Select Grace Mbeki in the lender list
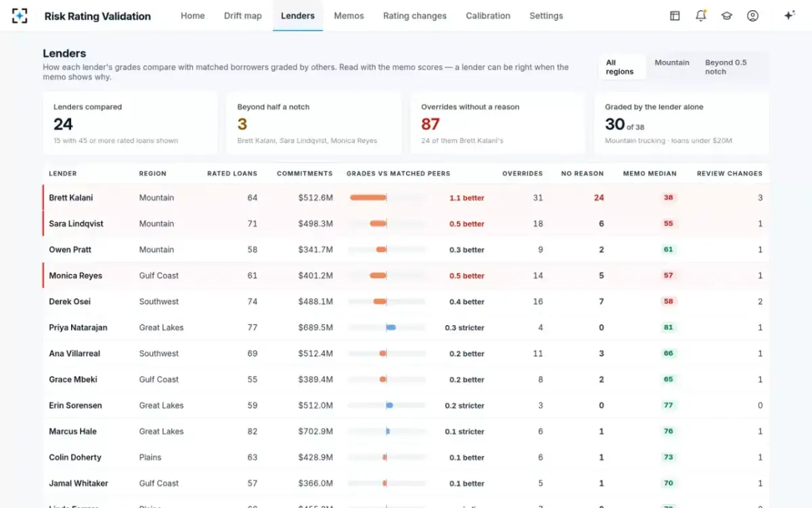The image size is (812, 508). point(73,379)
